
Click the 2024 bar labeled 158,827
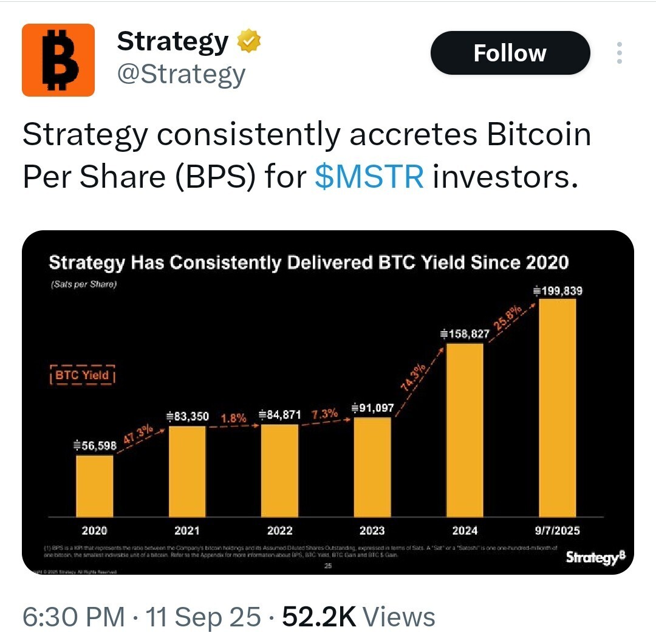[x=465, y=430]
